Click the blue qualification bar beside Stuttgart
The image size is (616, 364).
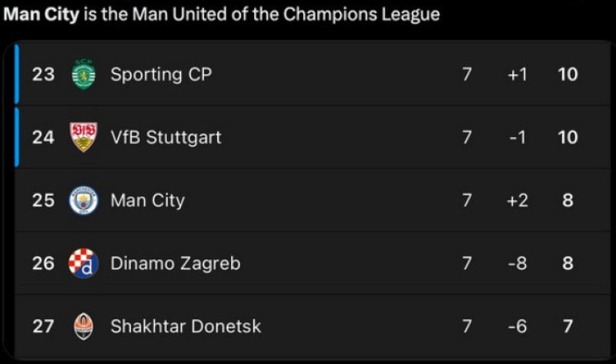(16, 138)
